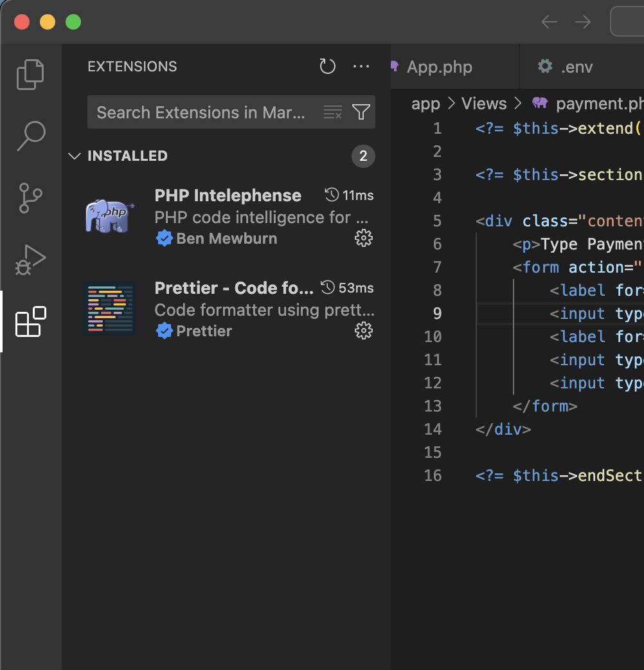
Task: Click line number 13 in the editor
Action: (x=433, y=406)
